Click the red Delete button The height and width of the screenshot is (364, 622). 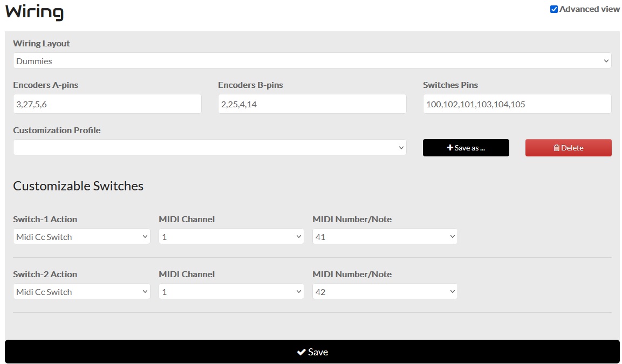[569, 148]
